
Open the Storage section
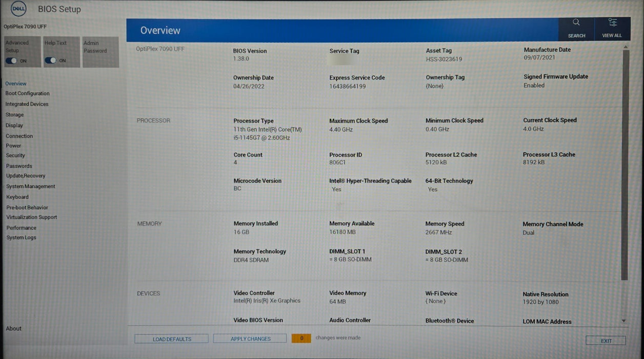click(x=14, y=115)
